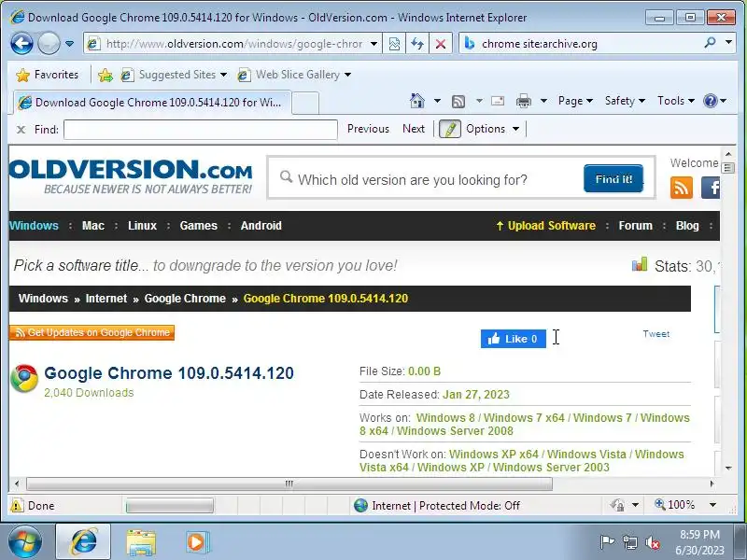The image size is (747, 560).
Task: Click the Google Chrome logo icon
Action: click(x=24, y=379)
